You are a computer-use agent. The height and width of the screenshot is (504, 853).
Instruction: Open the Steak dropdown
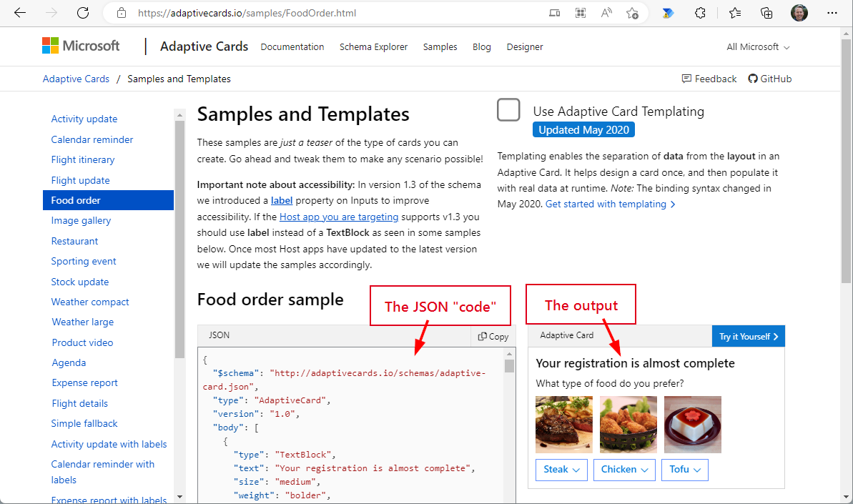(561, 470)
